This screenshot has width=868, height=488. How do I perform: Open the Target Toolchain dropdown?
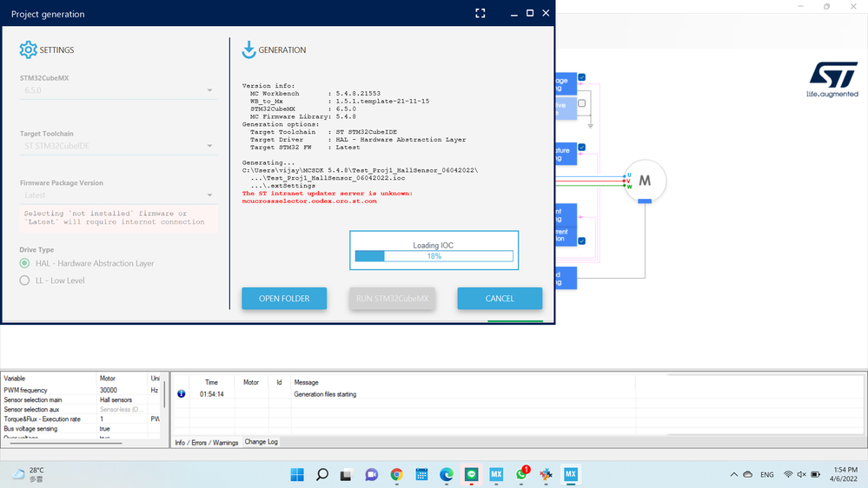click(x=118, y=146)
